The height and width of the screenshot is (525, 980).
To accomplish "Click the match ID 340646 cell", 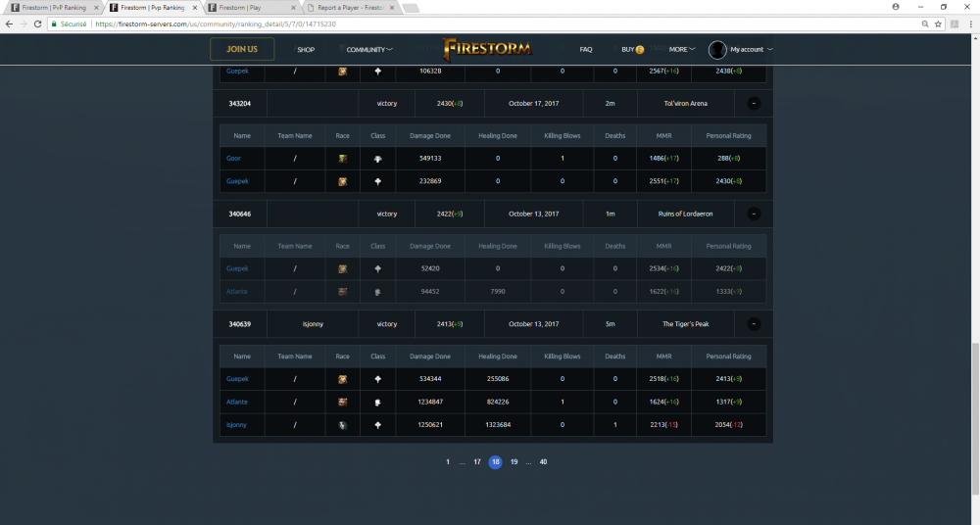I will coord(239,214).
